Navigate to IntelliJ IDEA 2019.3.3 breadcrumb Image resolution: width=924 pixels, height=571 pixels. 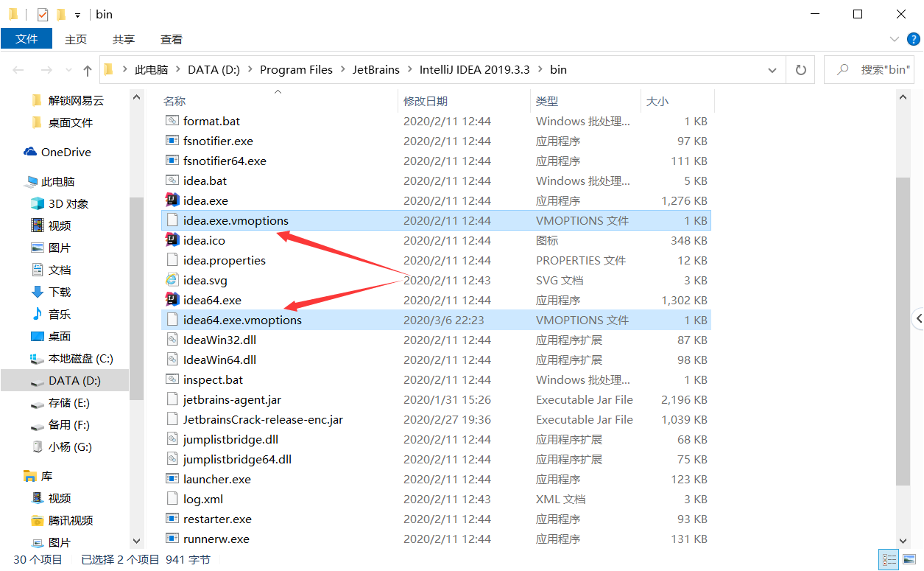474,70
